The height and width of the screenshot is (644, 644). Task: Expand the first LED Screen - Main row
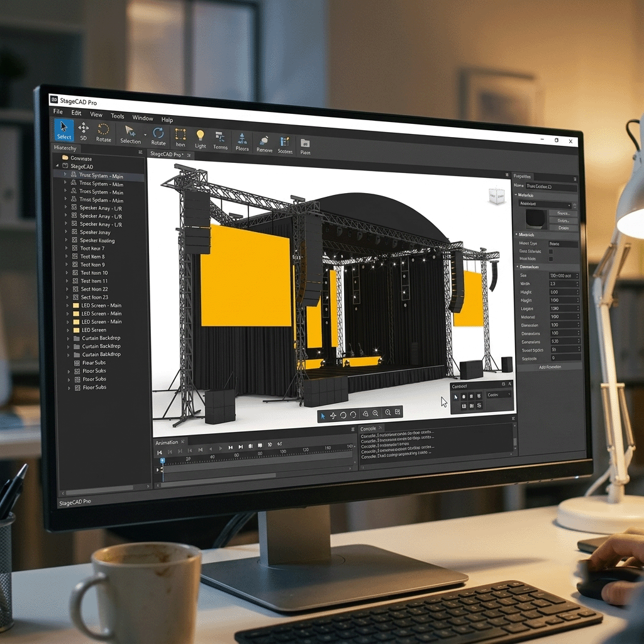pyautogui.click(x=67, y=305)
